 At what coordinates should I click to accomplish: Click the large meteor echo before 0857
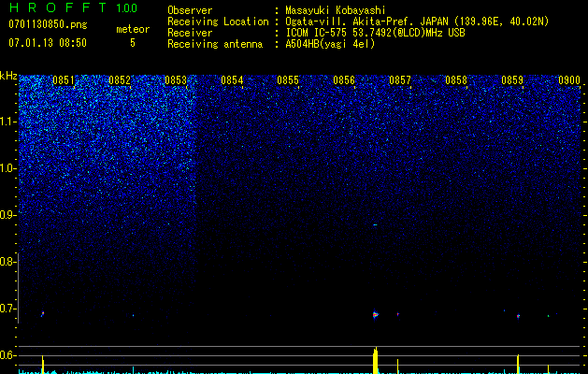[x=376, y=315]
